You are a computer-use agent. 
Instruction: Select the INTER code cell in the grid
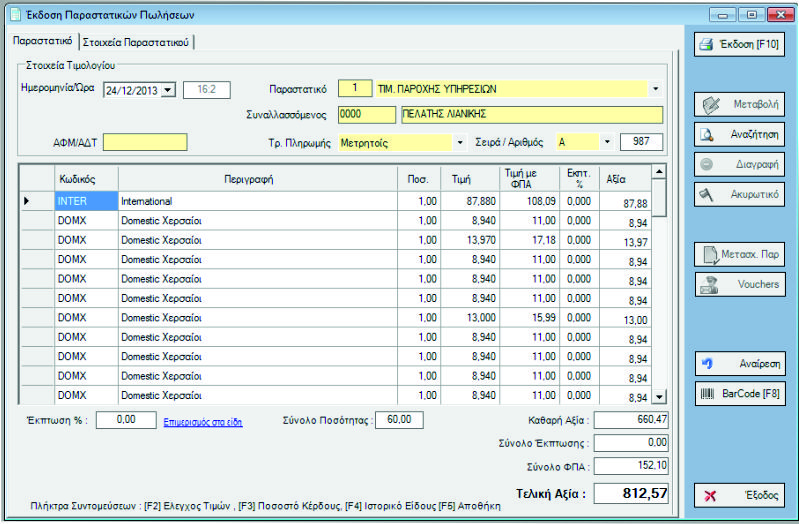[x=86, y=201]
